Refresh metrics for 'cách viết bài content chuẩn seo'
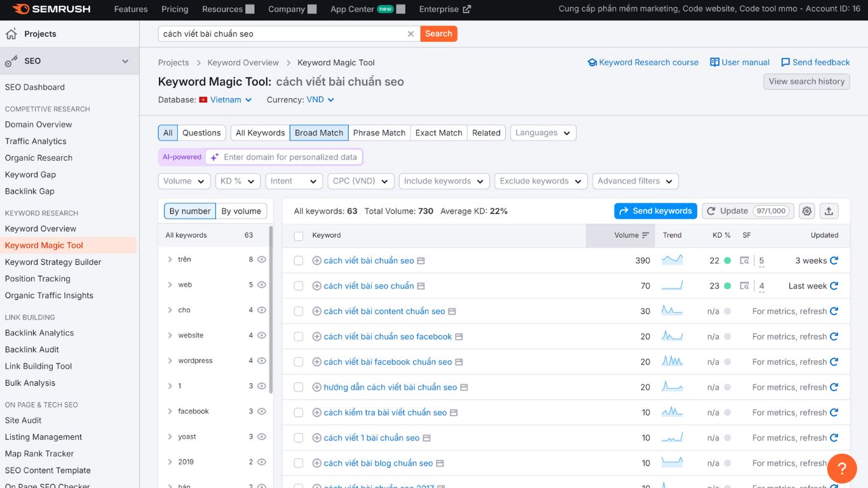868x488 pixels. 833,311
